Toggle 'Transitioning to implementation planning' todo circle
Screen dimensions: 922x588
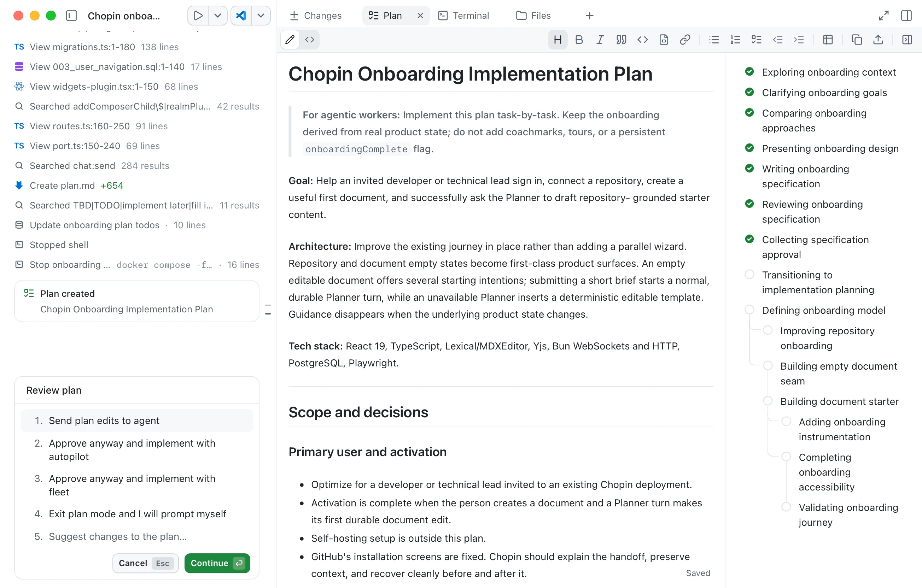coord(749,275)
